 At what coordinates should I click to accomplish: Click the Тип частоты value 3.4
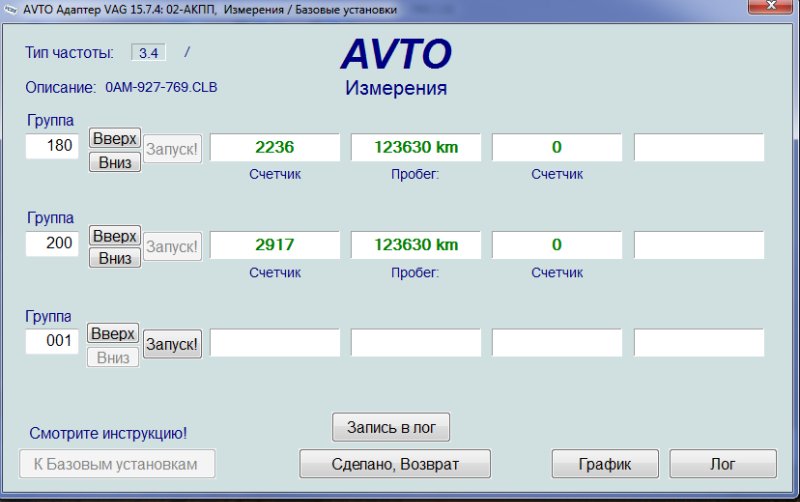coord(148,53)
